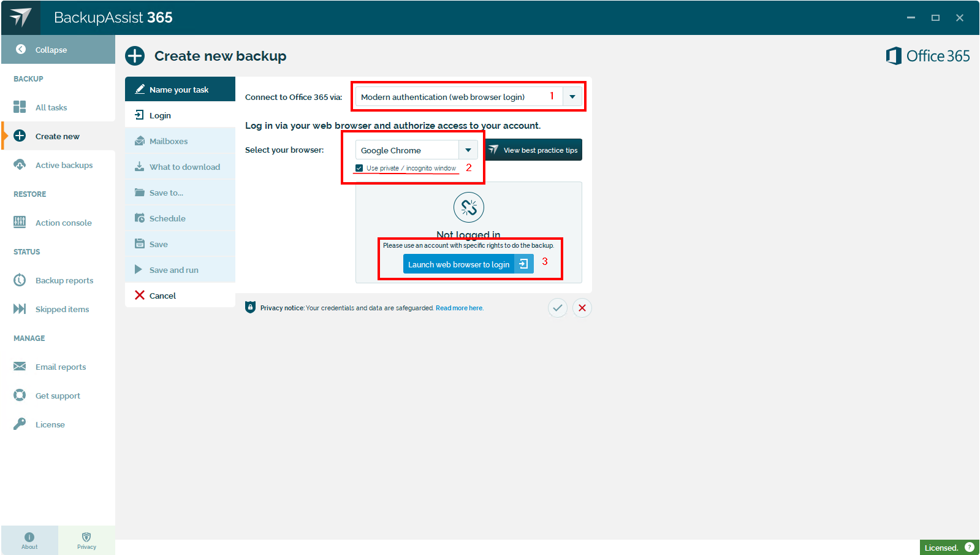Select the Mailboxes wizard step
This screenshot has width=980, height=555.
(180, 140)
